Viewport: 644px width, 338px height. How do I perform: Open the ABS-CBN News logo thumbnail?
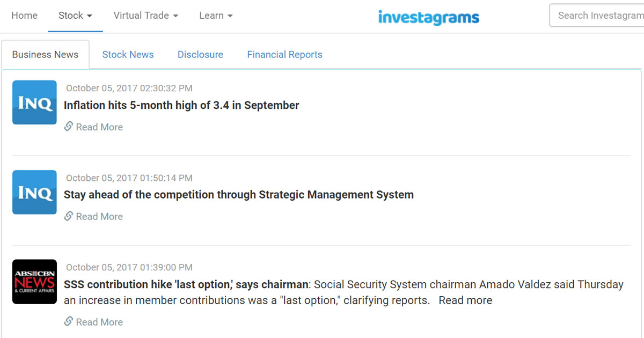coord(34,282)
